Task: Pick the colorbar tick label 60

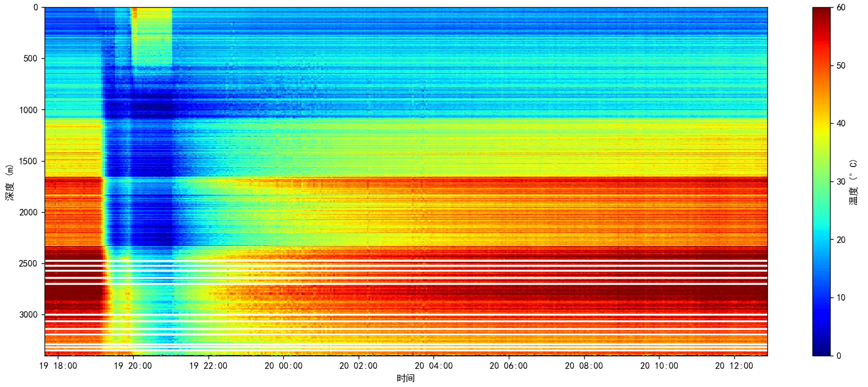Action: pos(841,8)
